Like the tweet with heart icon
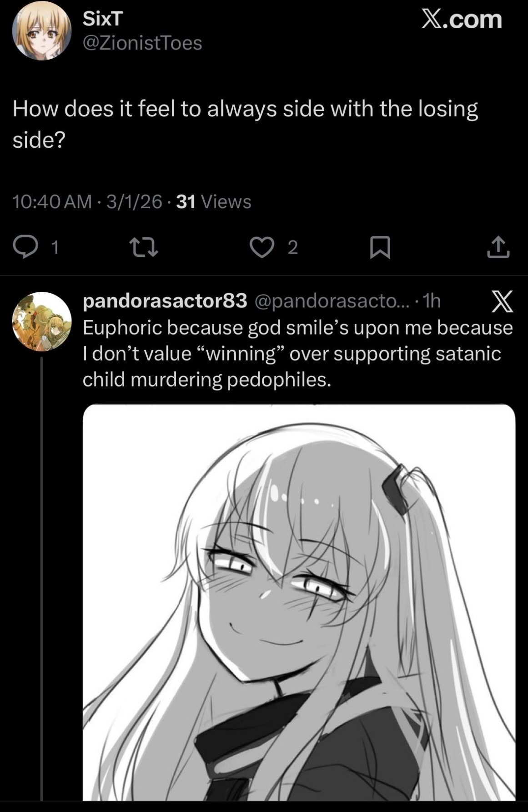 262,247
